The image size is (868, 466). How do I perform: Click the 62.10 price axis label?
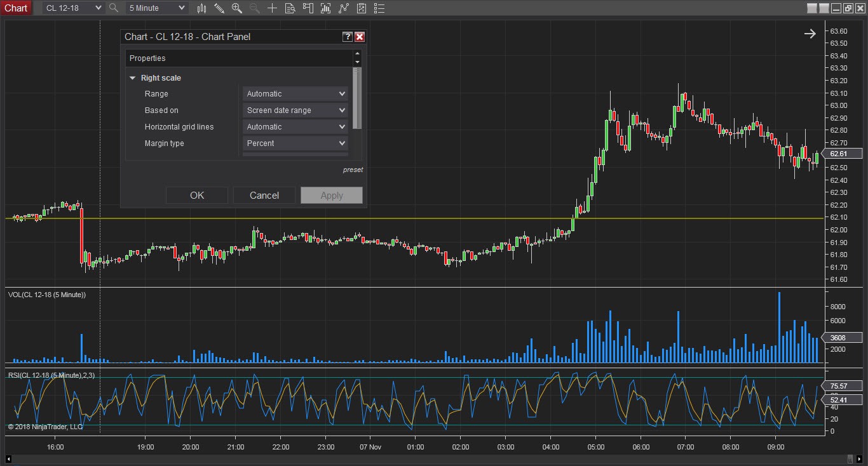tap(839, 217)
